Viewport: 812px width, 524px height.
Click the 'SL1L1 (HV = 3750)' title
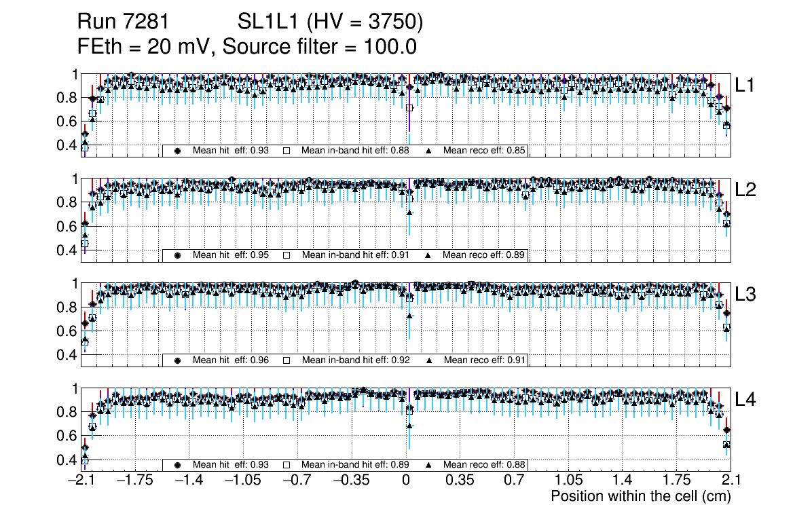pos(330,22)
